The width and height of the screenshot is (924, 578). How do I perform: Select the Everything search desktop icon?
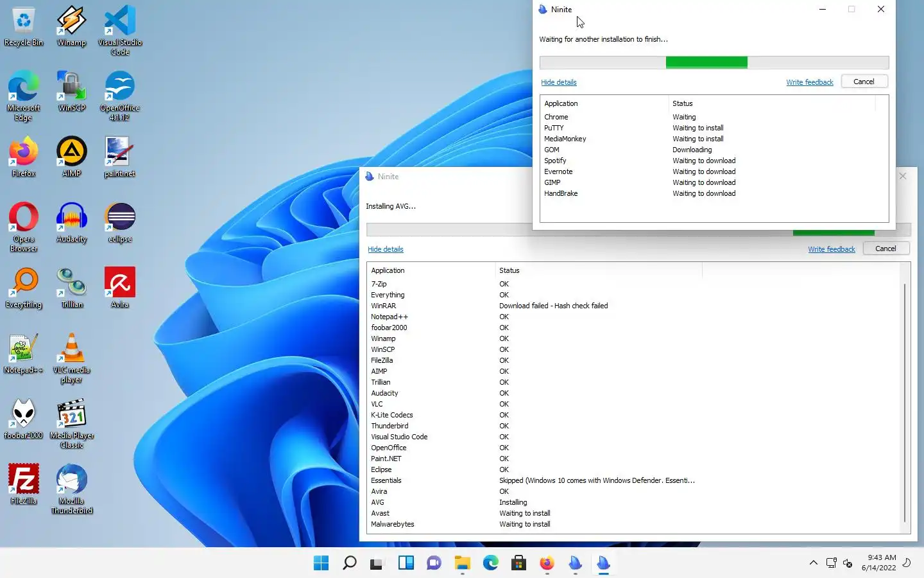pos(24,288)
